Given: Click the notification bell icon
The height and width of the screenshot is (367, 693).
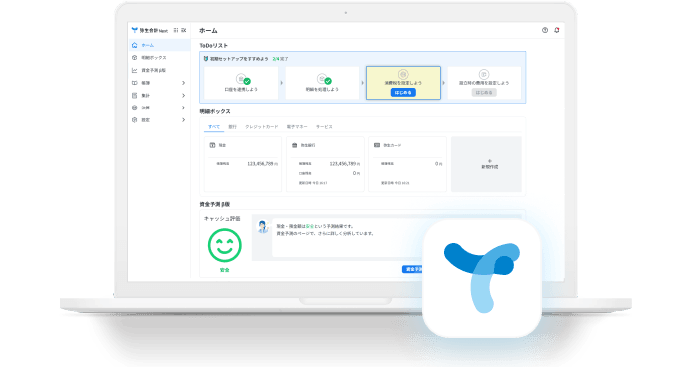Looking at the screenshot, I should 557,30.
